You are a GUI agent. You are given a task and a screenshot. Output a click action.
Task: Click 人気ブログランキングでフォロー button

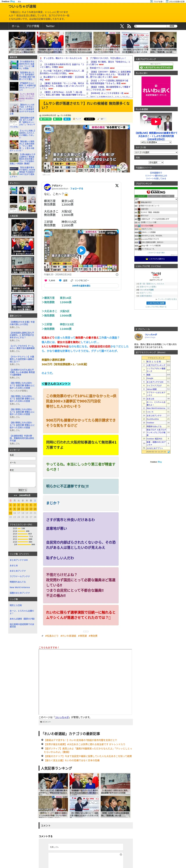pyautogui.click(x=156, y=67)
